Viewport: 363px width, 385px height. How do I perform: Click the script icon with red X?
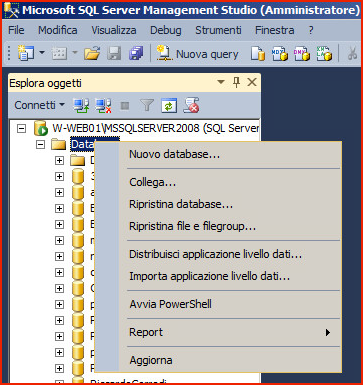pyautogui.click(x=191, y=105)
